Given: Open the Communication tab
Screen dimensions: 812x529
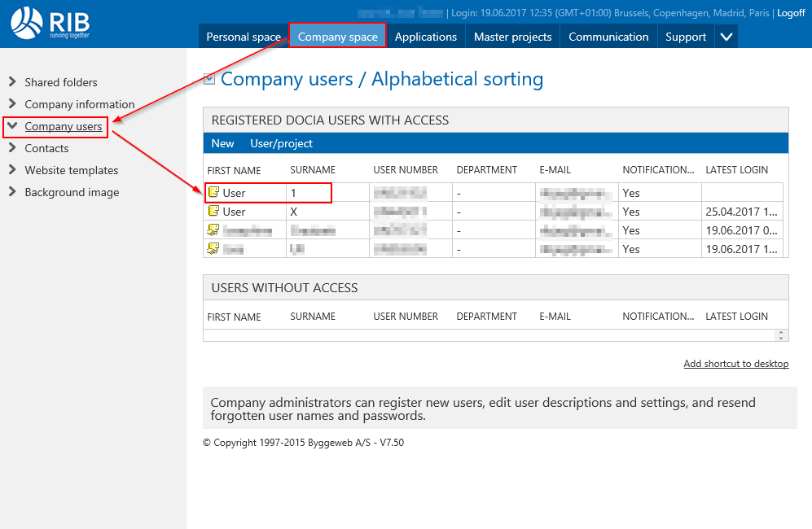Looking at the screenshot, I should pos(608,37).
